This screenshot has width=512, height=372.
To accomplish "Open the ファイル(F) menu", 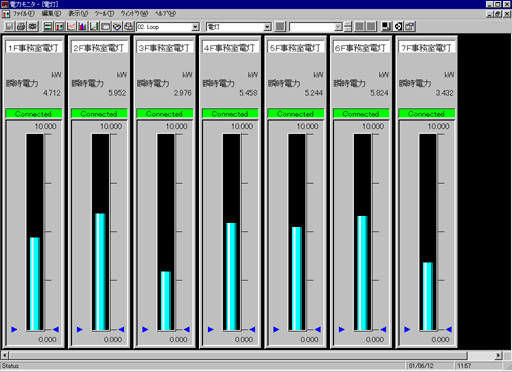I will click(x=24, y=14).
